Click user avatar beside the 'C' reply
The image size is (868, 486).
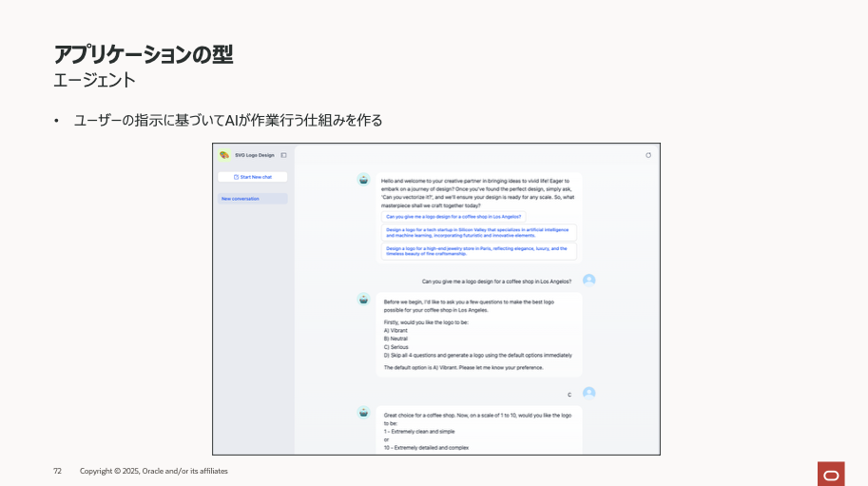pyautogui.click(x=589, y=393)
